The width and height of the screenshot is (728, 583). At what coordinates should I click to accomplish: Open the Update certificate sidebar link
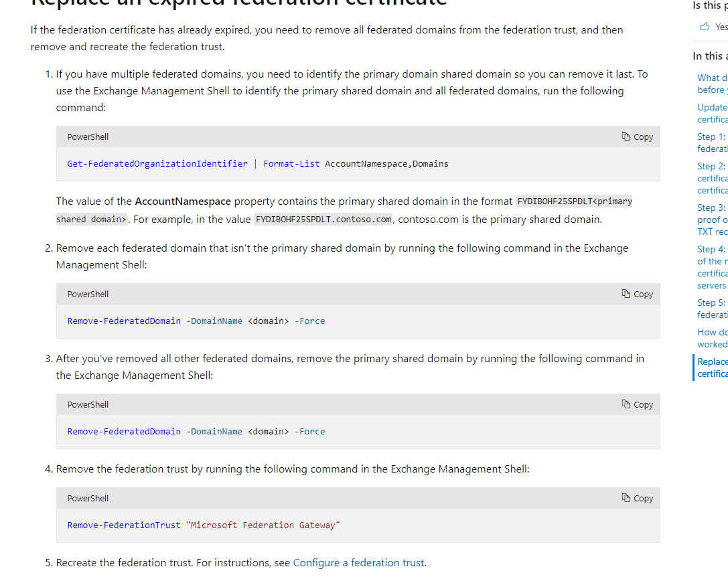(711, 112)
